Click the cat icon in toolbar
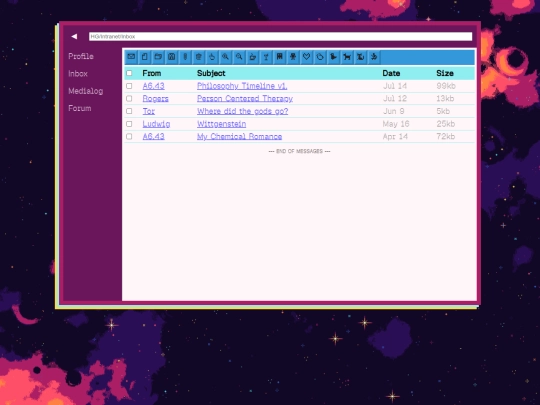The width and height of the screenshot is (540, 405). 360,57
